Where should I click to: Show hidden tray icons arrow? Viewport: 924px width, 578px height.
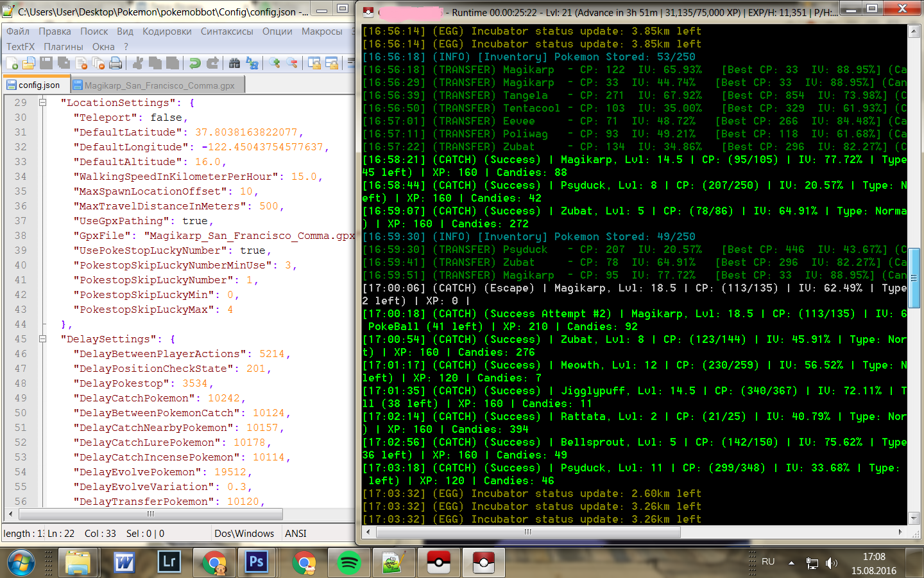coord(791,563)
